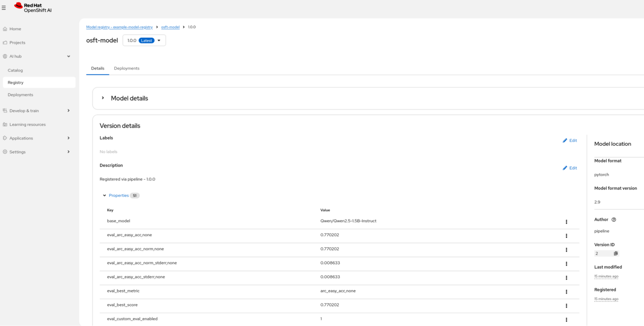Copy the Version ID value
This screenshot has width=644, height=326.
click(x=616, y=253)
